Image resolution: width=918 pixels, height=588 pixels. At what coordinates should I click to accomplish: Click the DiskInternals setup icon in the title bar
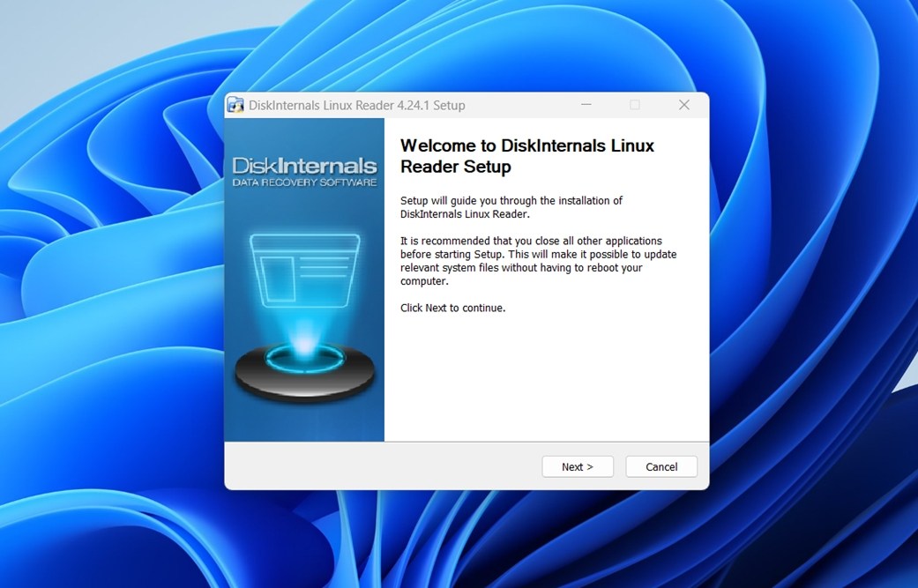(x=235, y=104)
